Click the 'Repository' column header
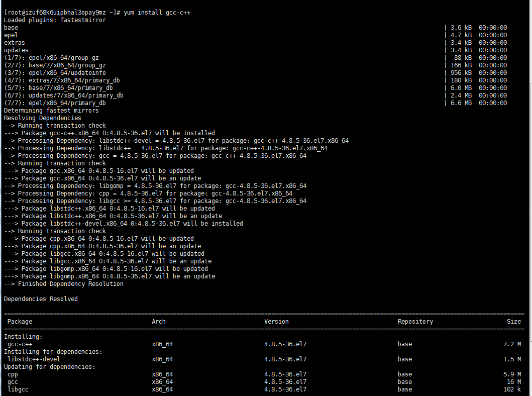The height and width of the screenshot is (396, 532). [415, 322]
